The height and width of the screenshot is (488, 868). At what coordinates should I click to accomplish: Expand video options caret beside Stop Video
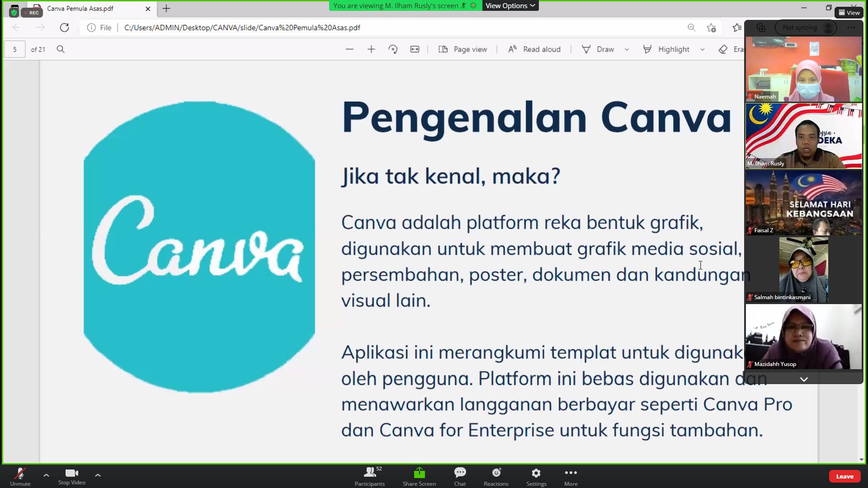pyautogui.click(x=98, y=475)
